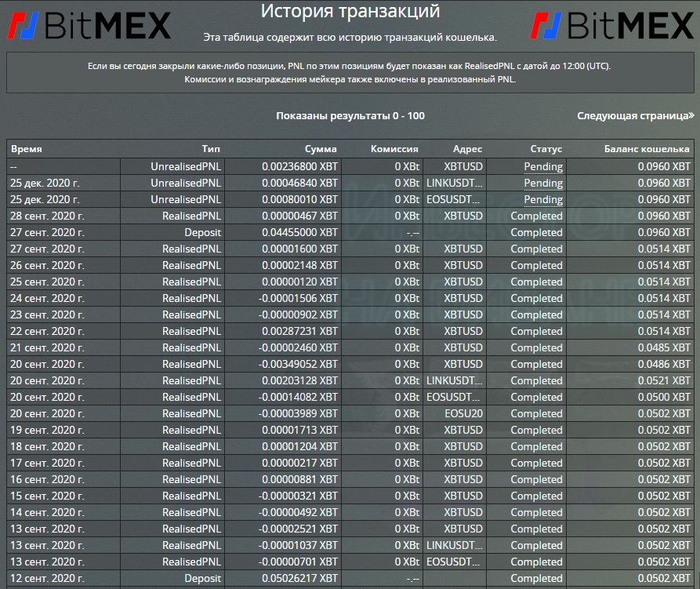Click amount -0.00002521 XBT
Image resolution: width=700 pixels, height=589 pixels.
point(298,529)
